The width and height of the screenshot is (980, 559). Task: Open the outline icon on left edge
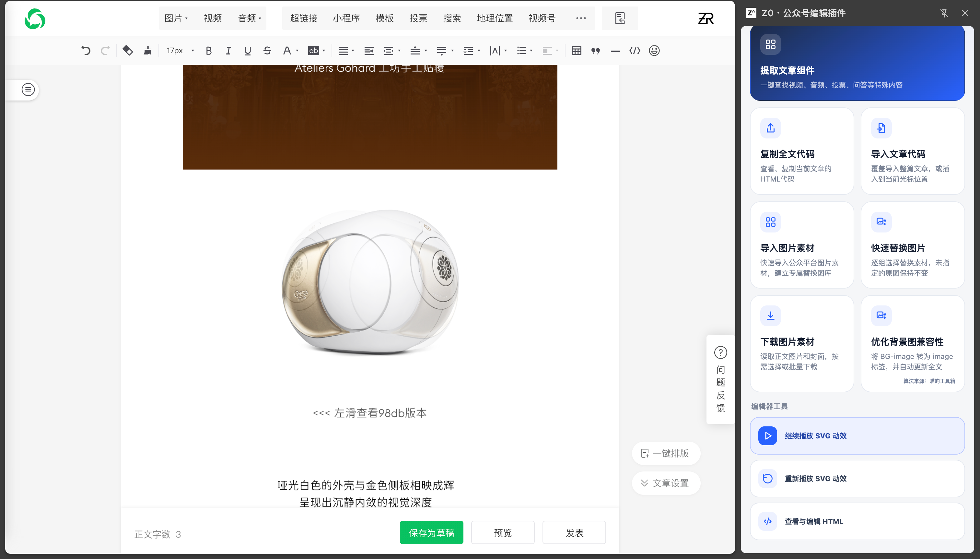point(28,89)
